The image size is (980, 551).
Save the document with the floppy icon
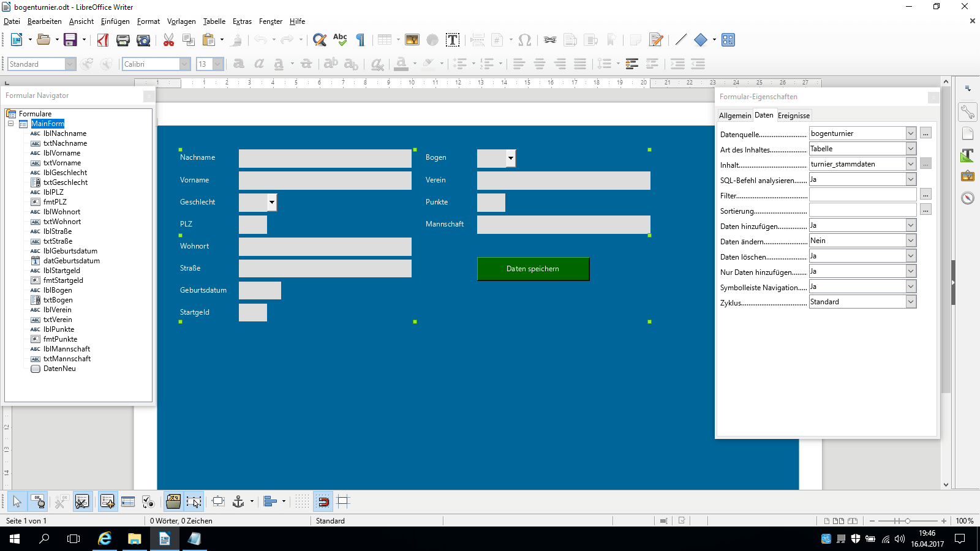[70, 40]
